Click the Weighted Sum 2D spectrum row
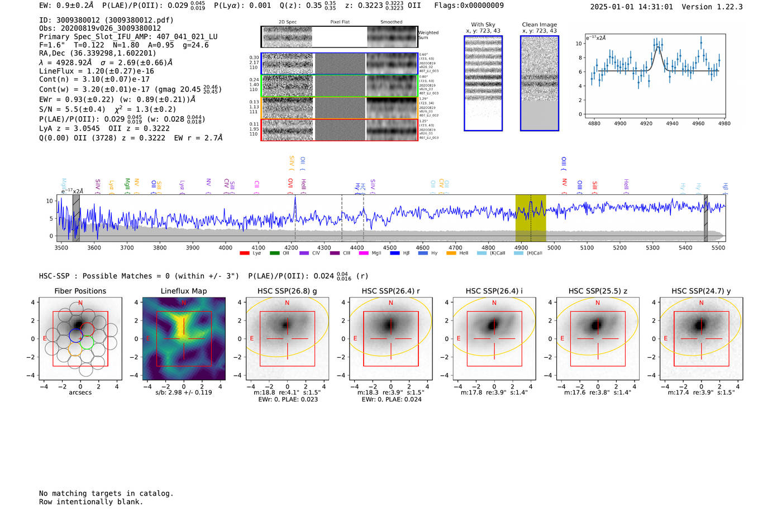 pyautogui.click(x=340, y=37)
